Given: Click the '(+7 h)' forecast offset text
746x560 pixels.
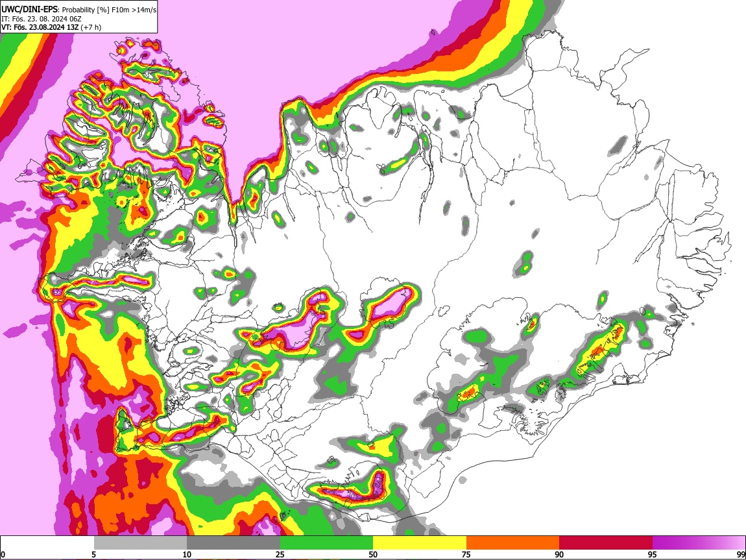Looking at the screenshot, I should [90, 27].
